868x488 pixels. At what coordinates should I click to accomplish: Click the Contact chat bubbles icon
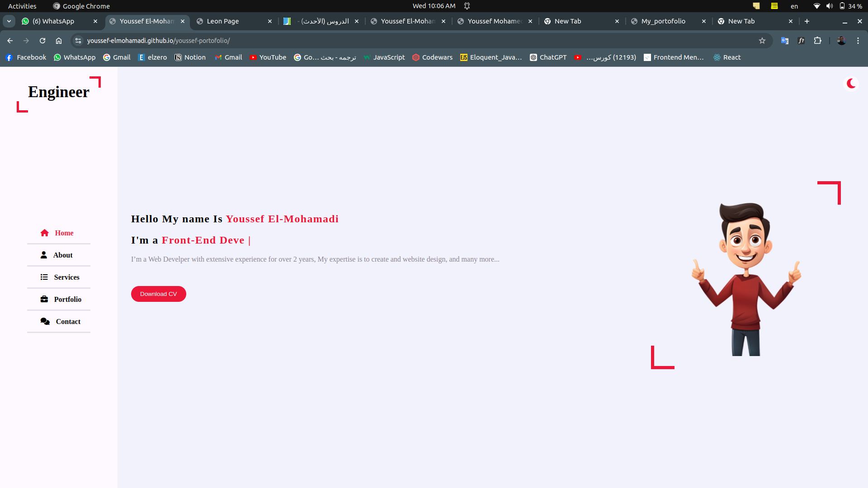(x=45, y=322)
